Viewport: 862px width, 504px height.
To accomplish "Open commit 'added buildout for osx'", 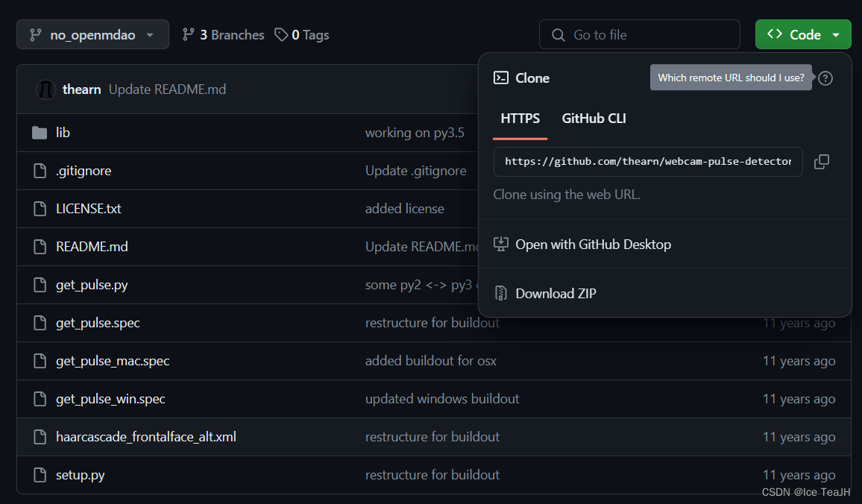I will tap(430, 361).
